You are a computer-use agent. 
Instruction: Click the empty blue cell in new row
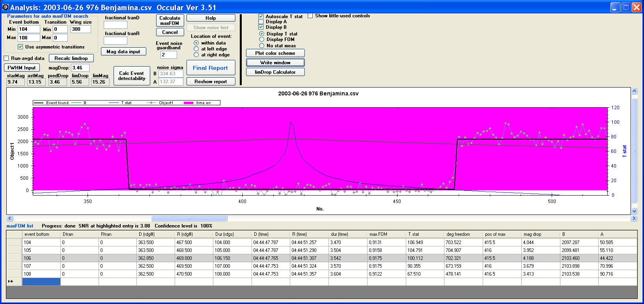pyautogui.click(x=41, y=282)
